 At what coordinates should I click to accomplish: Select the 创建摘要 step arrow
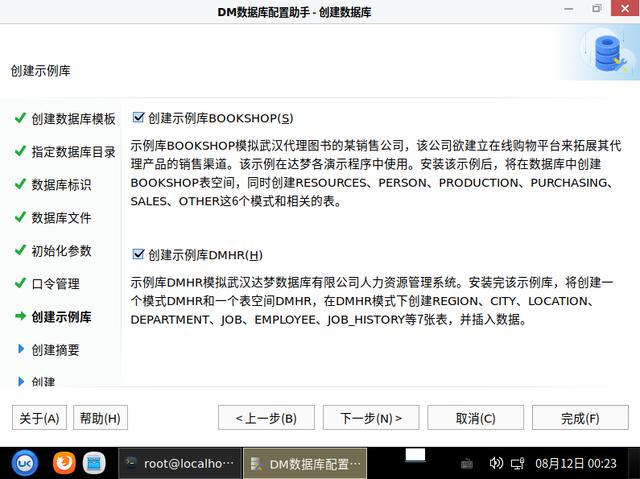click(x=21, y=349)
